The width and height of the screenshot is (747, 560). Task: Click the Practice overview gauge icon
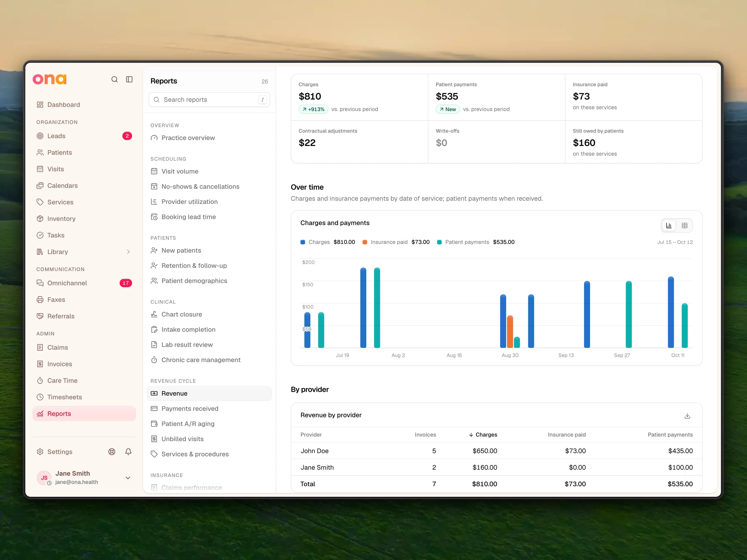point(154,138)
